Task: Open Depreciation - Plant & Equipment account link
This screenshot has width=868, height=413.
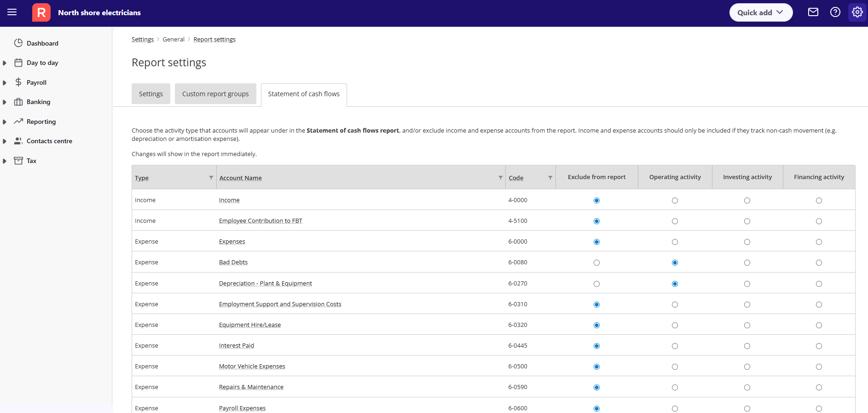Action: (x=266, y=283)
